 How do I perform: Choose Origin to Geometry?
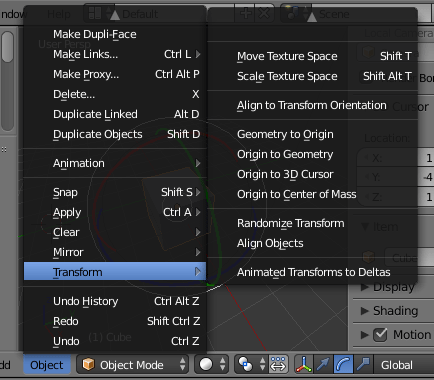[x=312, y=154]
